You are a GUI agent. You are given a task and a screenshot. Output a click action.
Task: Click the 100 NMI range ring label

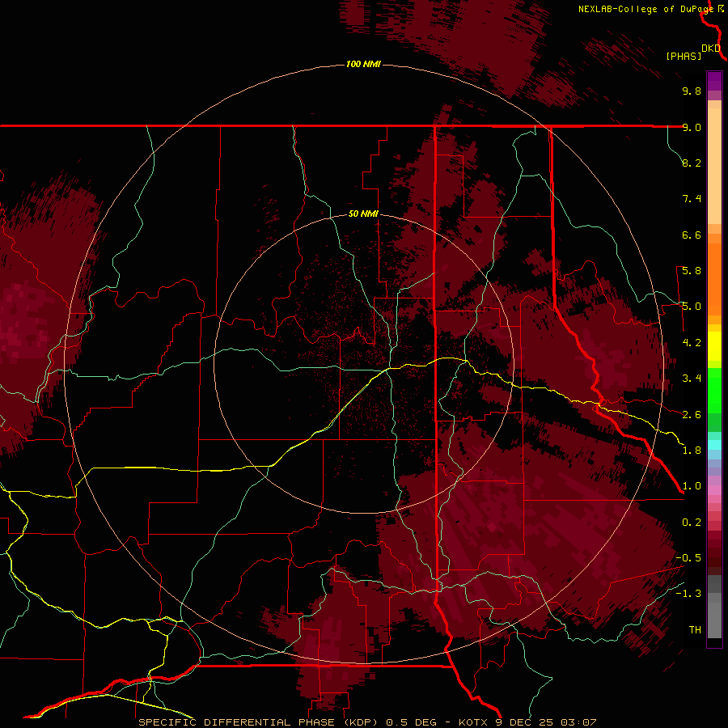click(x=363, y=64)
